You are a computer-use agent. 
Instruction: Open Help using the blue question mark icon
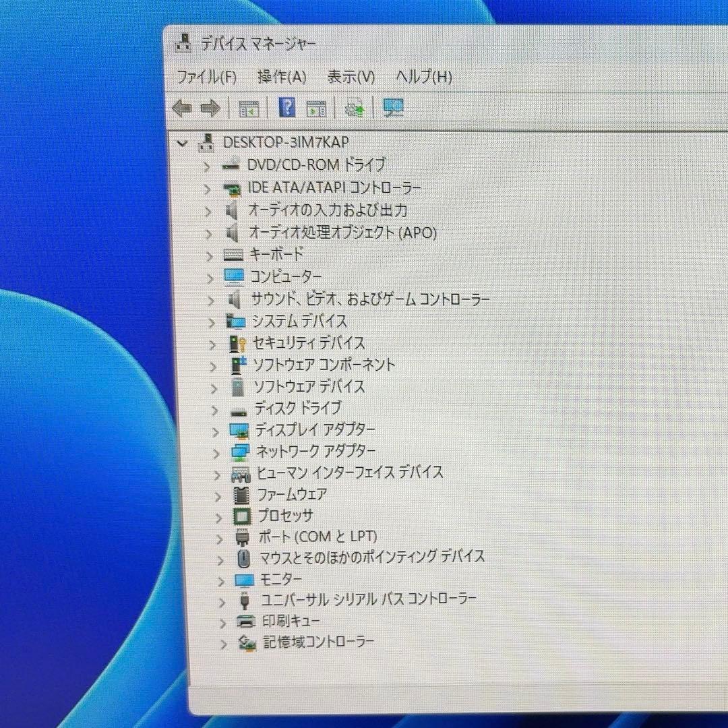pos(286,107)
